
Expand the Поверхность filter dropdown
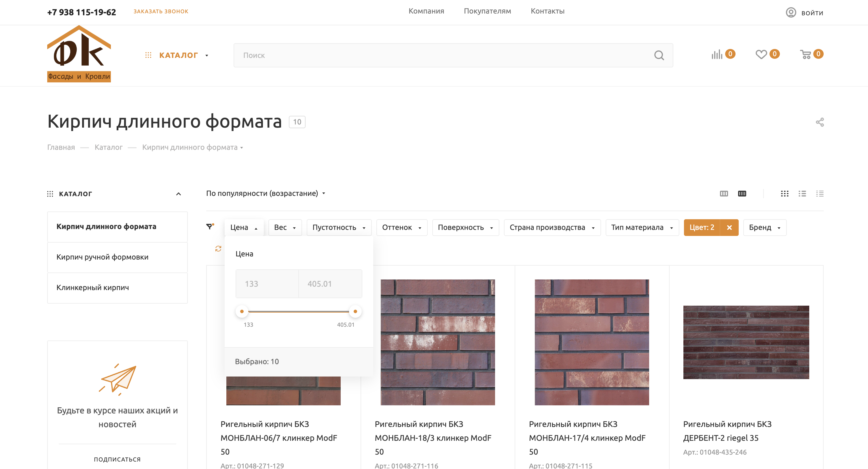coord(465,228)
